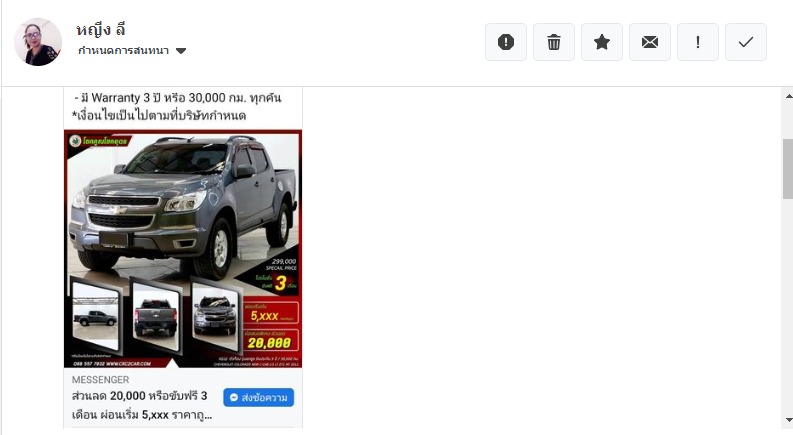Click the MESSENGER label under the ad
793x435 pixels.
click(x=100, y=380)
